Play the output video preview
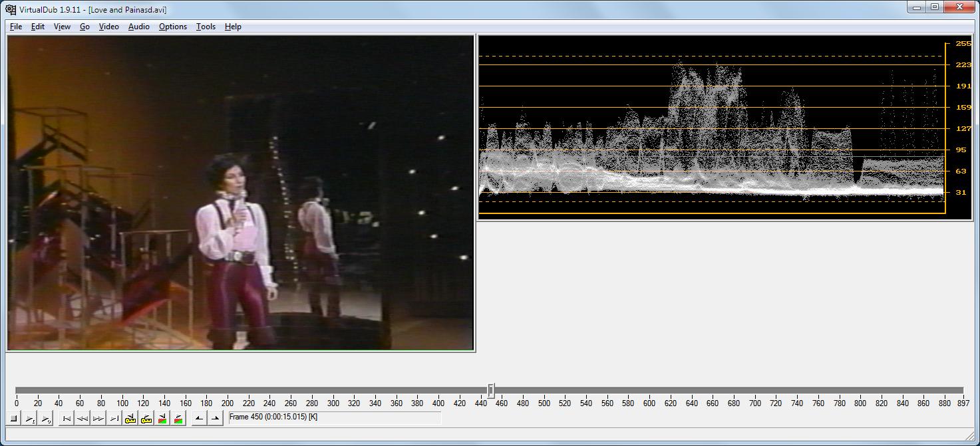Screen dimensions: 980x446 (46, 418)
